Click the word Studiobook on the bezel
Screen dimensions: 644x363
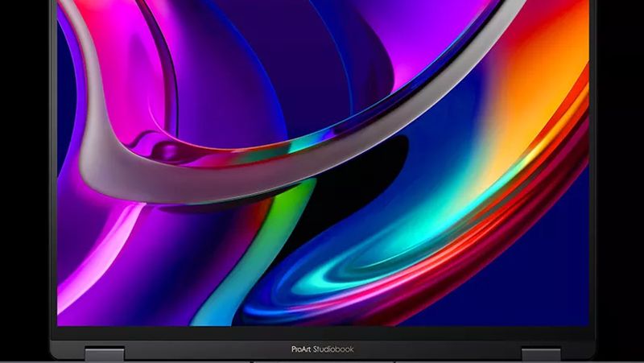tap(333, 350)
